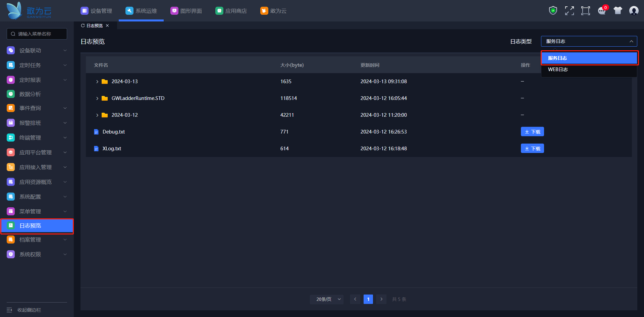Viewport: 644px width, 317px height.
Task: Expand the 菜单管理 menu chevron
Action: 65,211
